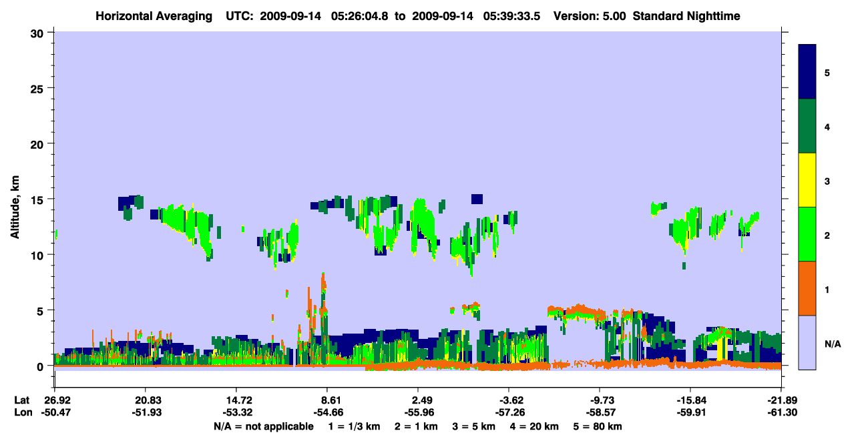Click latitude value -15.84
The height and width of the screenshot is (445, 868).
coord(690,400)
